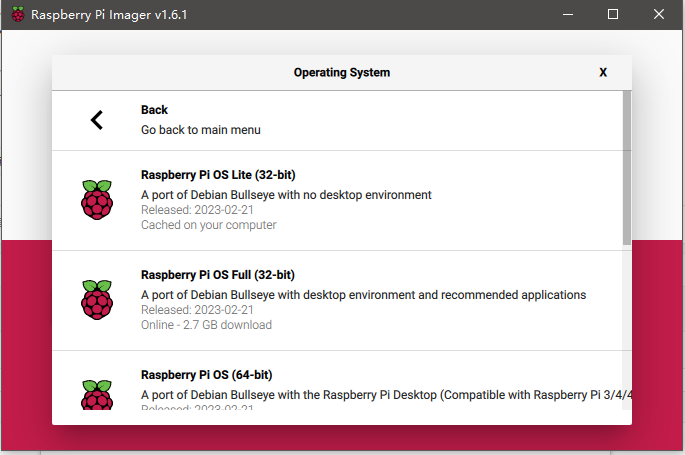Screen dimensions: 685x455
Task: Select the Back menu entry title
Action: (154, 110)
